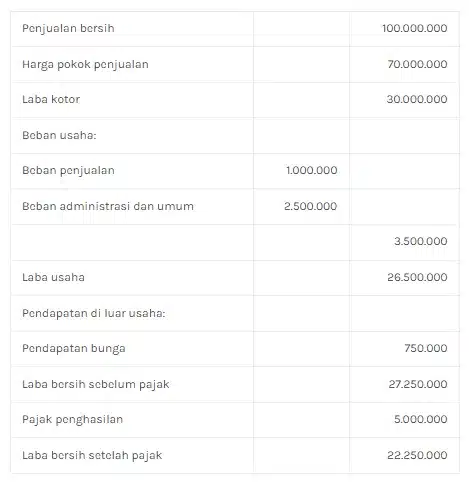Screen dimensions: 469x485
Task: Select the 5.000.000 income tax value
Action: 420,419
